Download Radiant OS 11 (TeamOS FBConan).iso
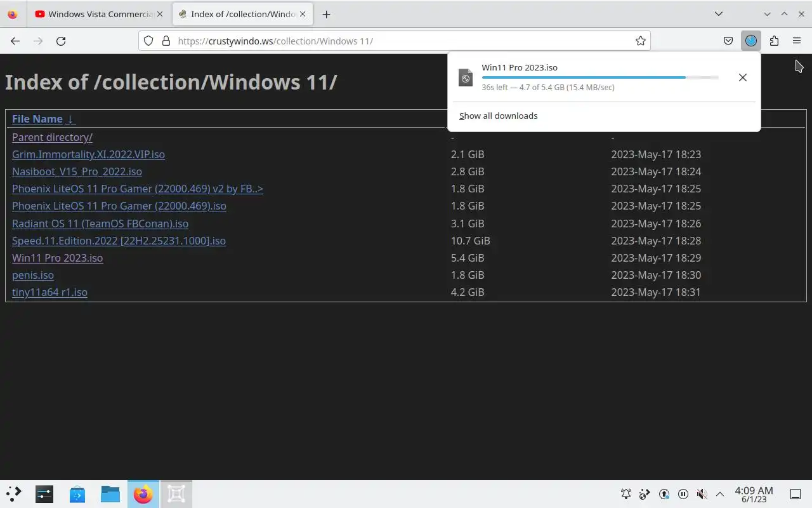This screenshot has width=812, height=508. (x=100, y=224)
